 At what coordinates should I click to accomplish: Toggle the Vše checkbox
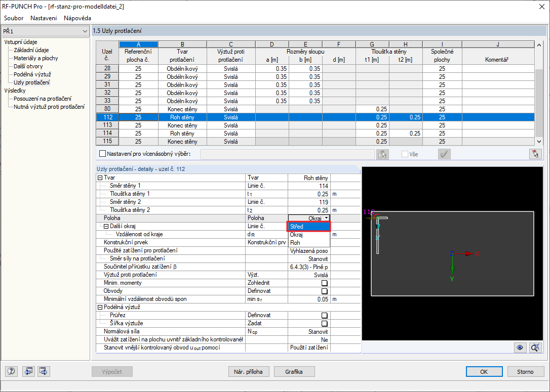tap(405, 154)
